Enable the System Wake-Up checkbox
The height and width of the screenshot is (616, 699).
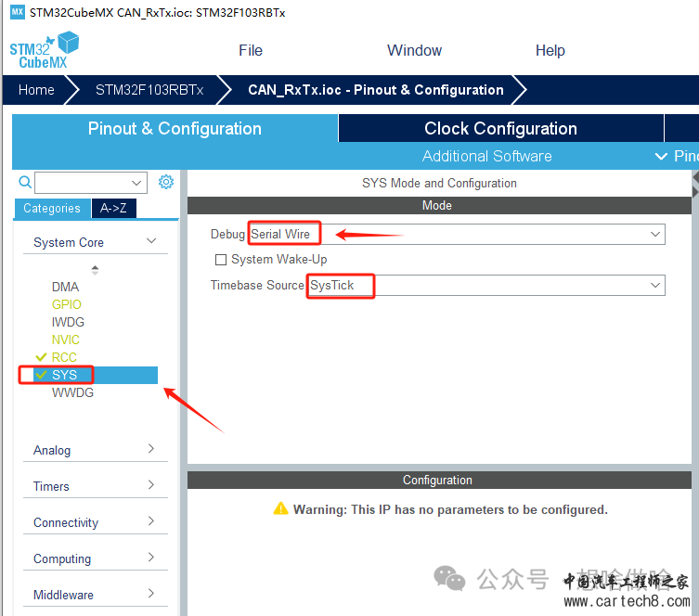[x=221, y=260]
